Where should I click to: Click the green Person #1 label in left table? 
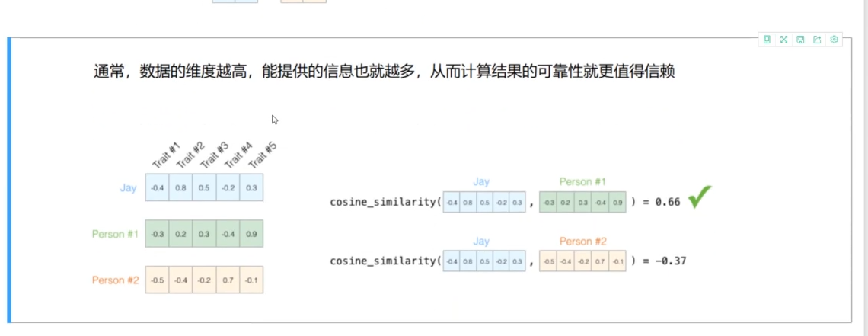coord(115,234)
